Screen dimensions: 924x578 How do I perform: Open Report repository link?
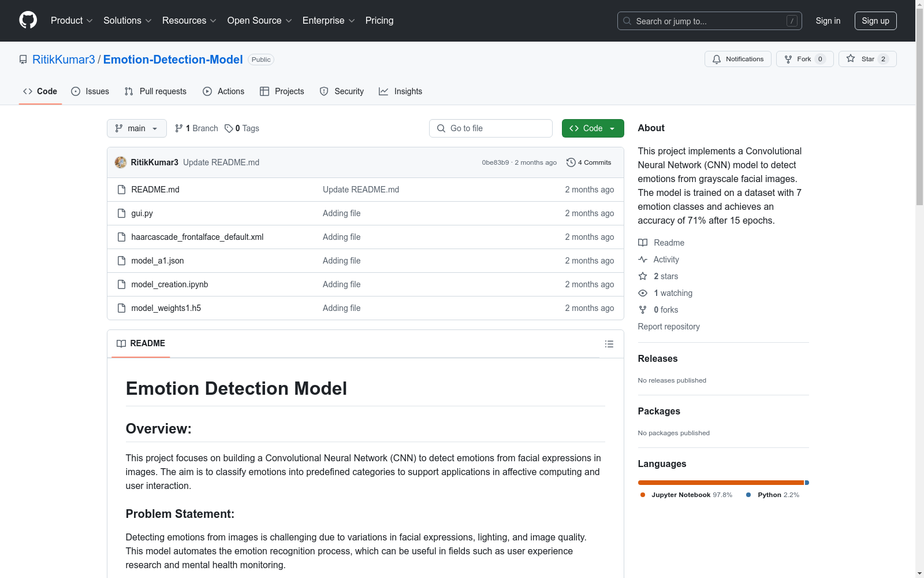coord(669,327)
